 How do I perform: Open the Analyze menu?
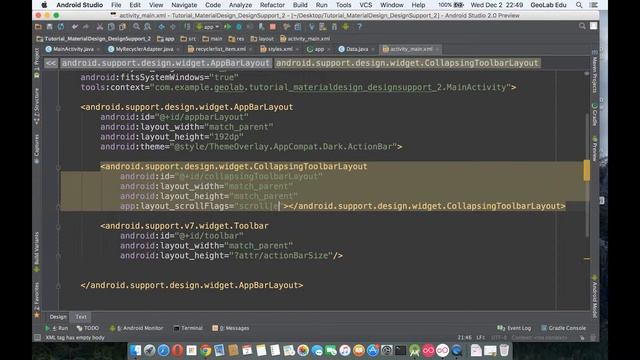[x=240, y=5]
